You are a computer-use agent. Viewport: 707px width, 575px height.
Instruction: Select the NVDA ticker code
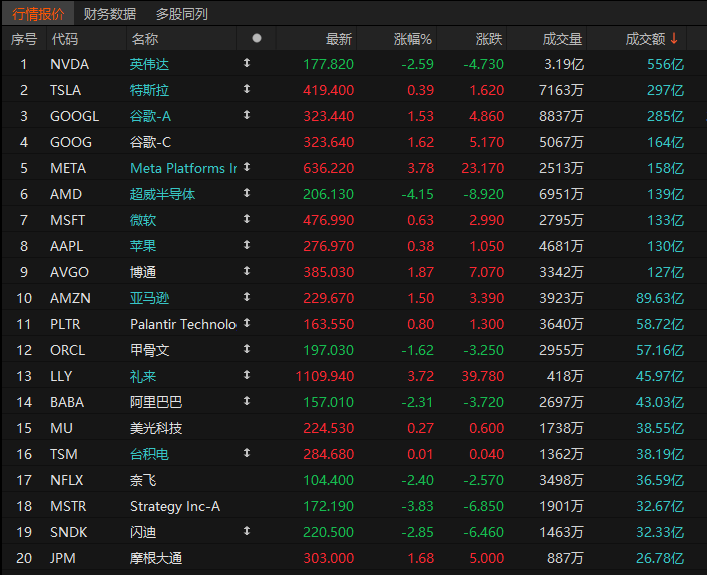(x=69, y=64)
